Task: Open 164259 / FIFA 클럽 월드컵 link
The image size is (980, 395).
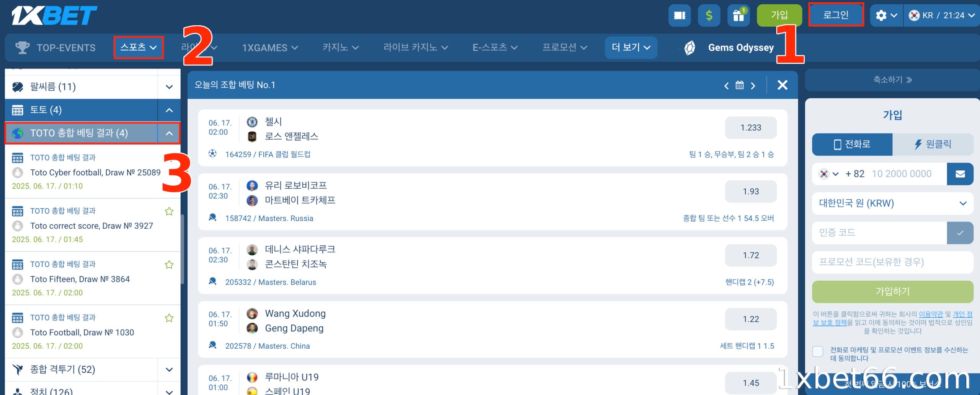Action: (x=268, y=154)
